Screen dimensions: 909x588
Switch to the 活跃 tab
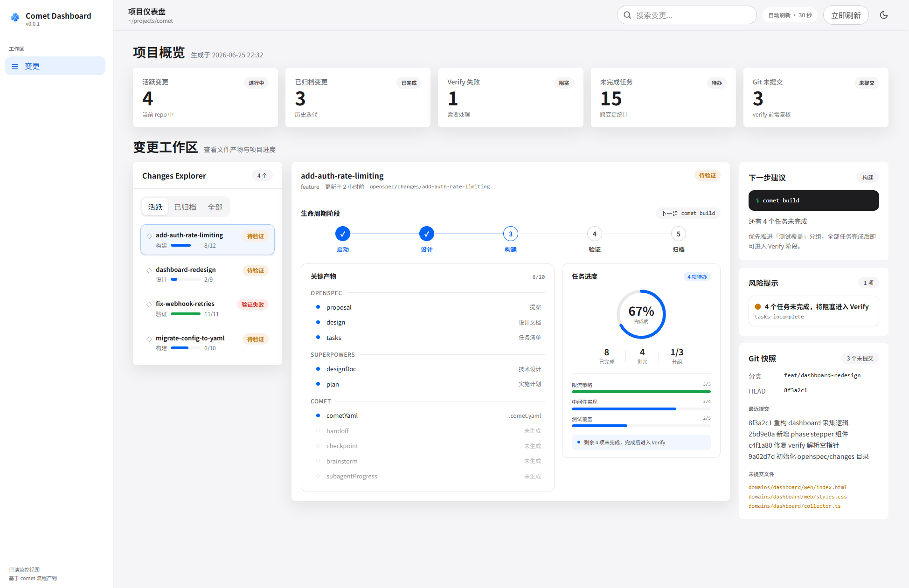[x=155, y=207]
